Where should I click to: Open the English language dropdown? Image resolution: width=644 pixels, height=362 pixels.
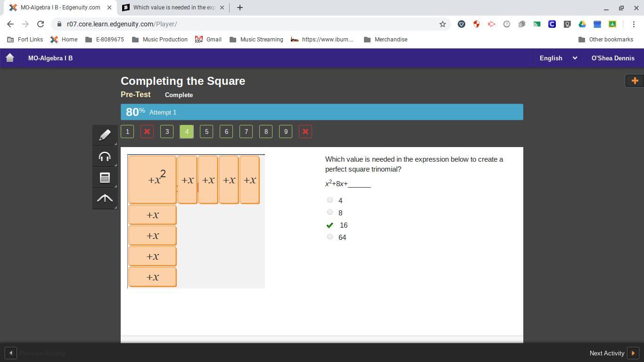pyautogui.click(x=558, y=58)
